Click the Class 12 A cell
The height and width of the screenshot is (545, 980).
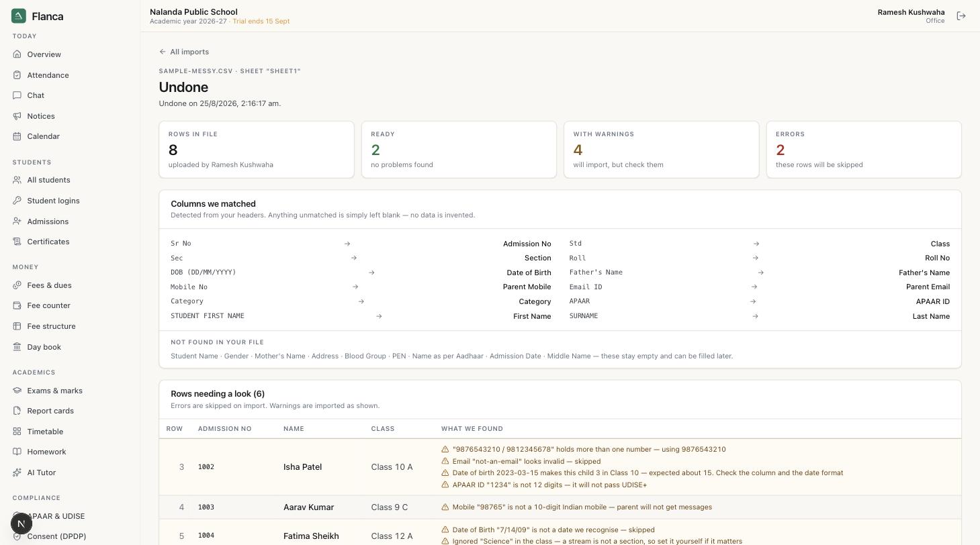tap(392, 536)
